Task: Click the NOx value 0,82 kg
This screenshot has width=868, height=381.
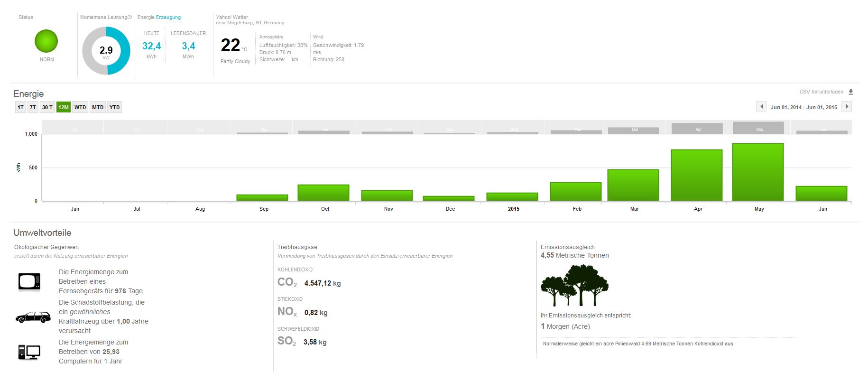Action: pyautogui.click(x=316, y=313)
